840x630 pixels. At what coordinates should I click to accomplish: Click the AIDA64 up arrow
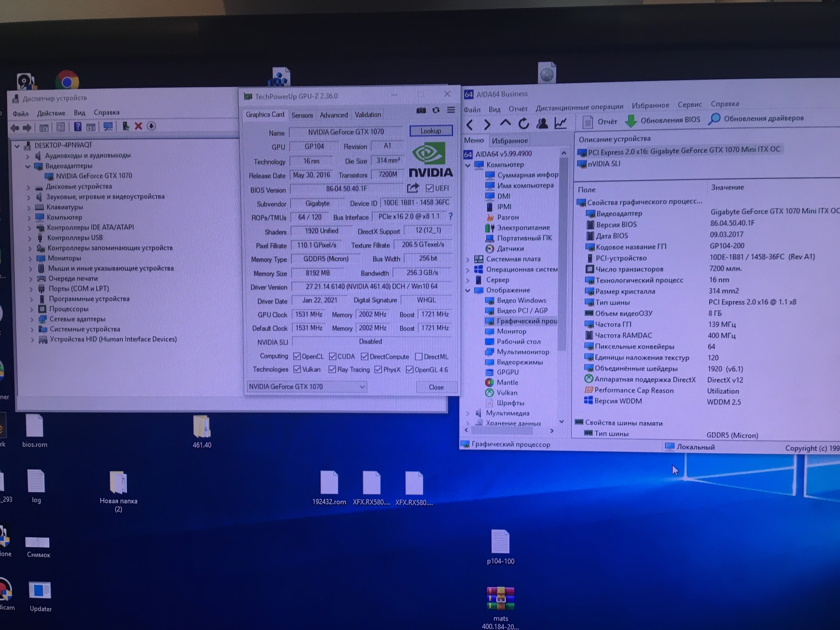click(x=505, y=123)
